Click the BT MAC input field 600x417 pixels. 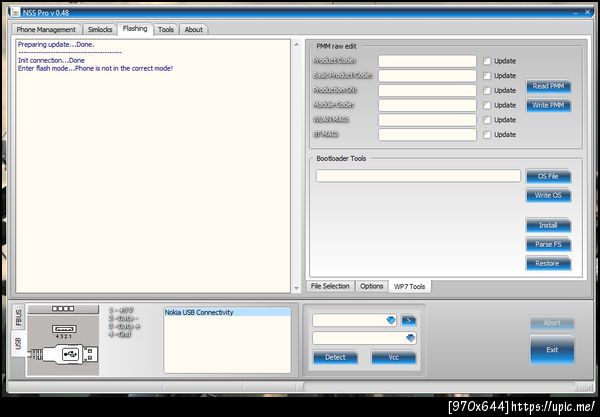point(427,134)
